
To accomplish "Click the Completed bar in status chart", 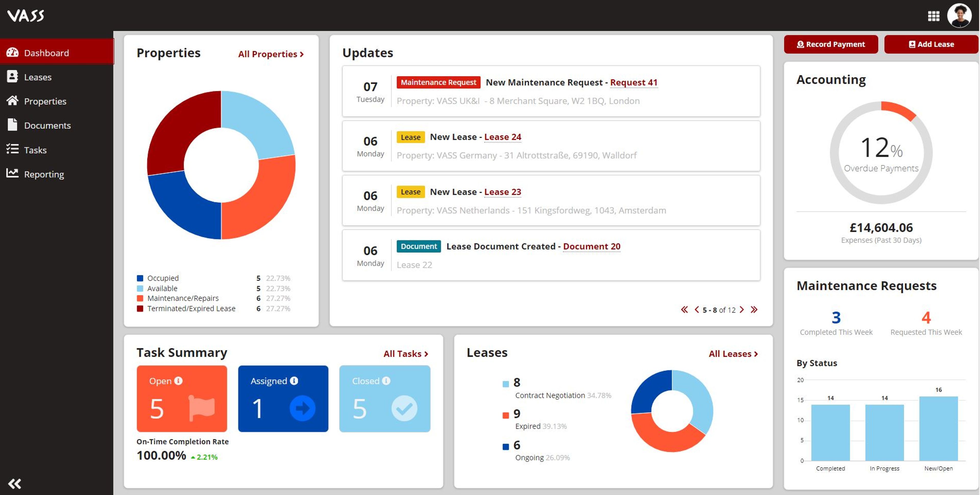I will point(830,433).
